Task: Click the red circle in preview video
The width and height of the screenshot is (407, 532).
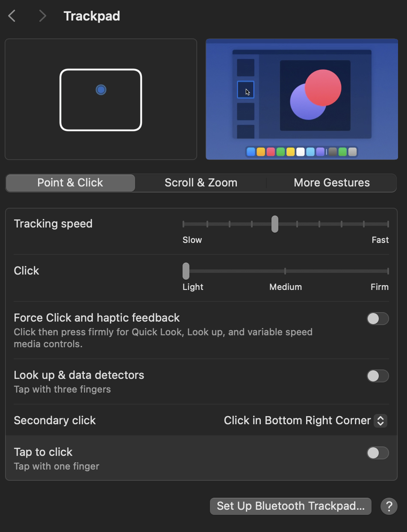Action: 323,88
